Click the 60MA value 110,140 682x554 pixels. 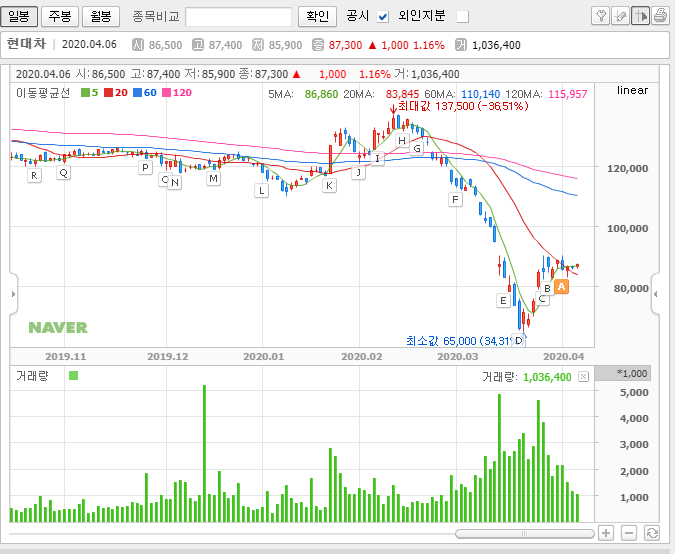pyautogui.click(x=481, y=94)
